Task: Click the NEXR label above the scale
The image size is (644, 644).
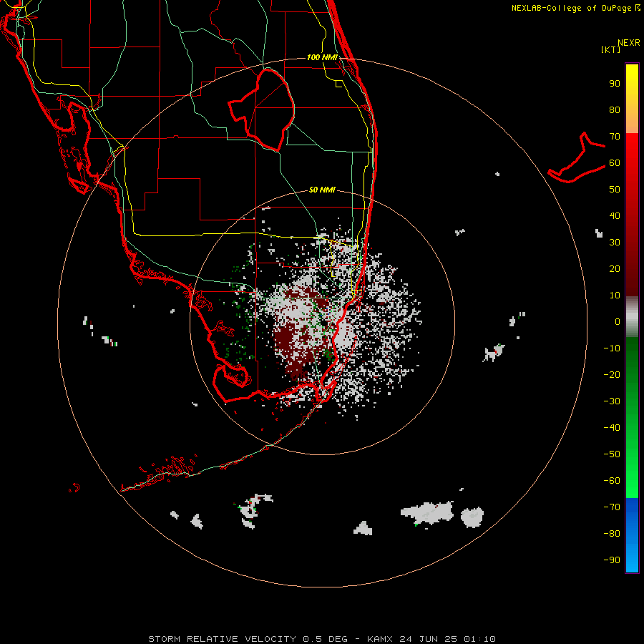Action: pos(629,43)
